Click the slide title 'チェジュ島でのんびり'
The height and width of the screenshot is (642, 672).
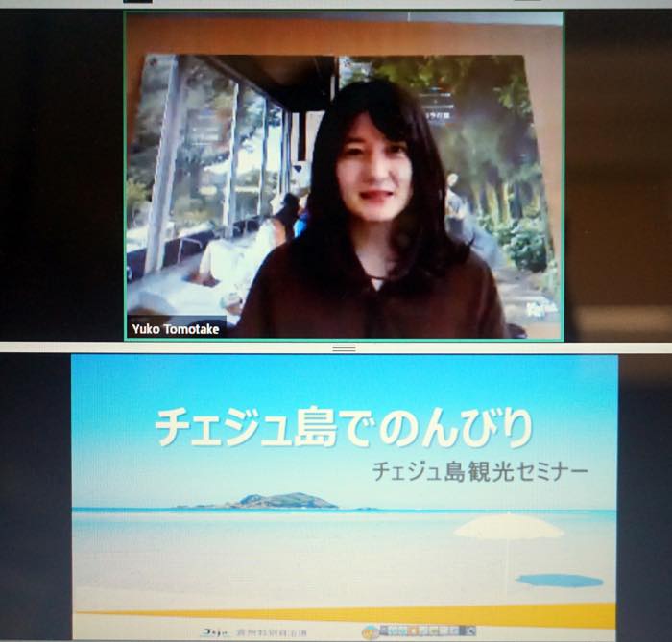344,428
